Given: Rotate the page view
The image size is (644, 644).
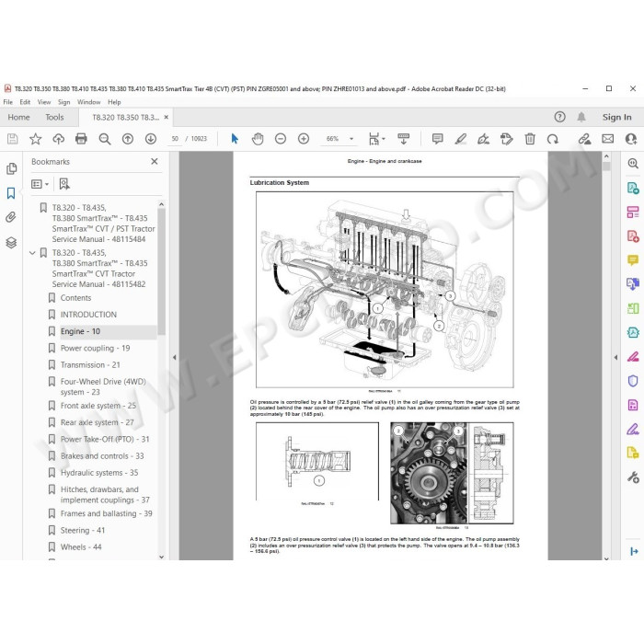Looking at the screenshot, I should point(552,139).
